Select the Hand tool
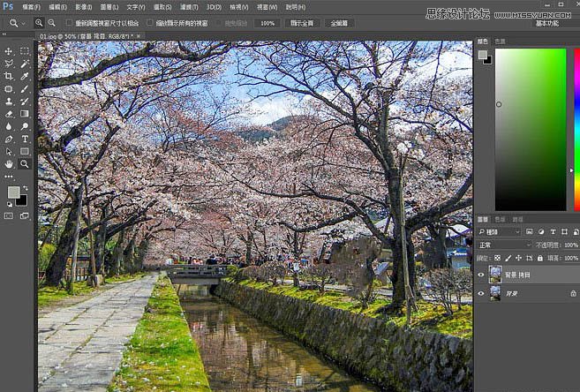 (9, 164)
